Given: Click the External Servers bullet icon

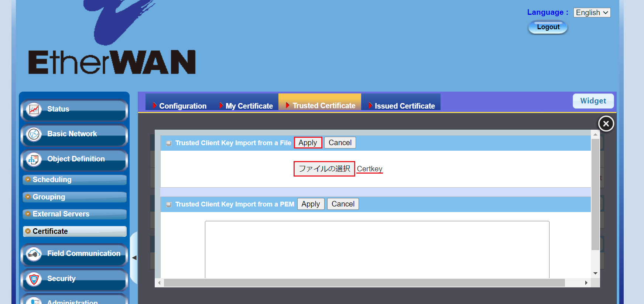Looking at the screenshot, I should 28,214.
